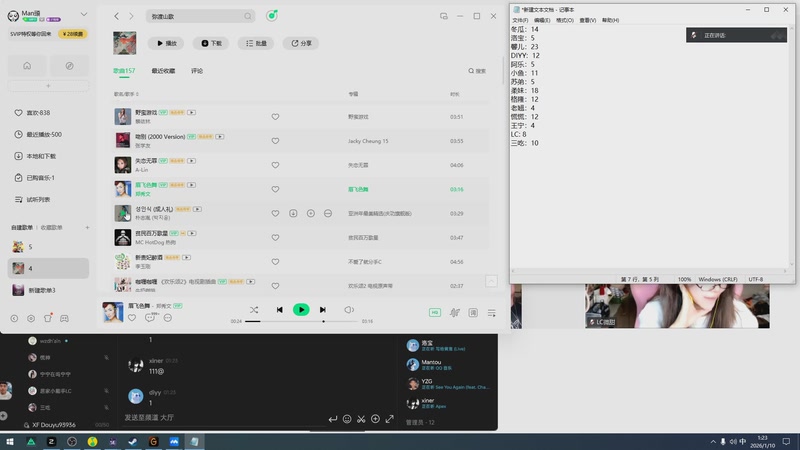Click the green music recognition icon
Image resolution: width=800 pixels, height=450 pixels.
pos(272,16)
